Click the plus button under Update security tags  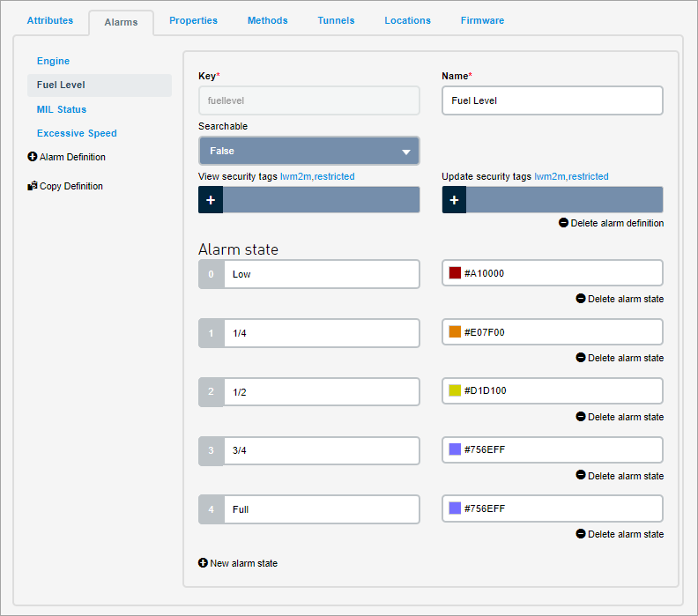[454, 200]
